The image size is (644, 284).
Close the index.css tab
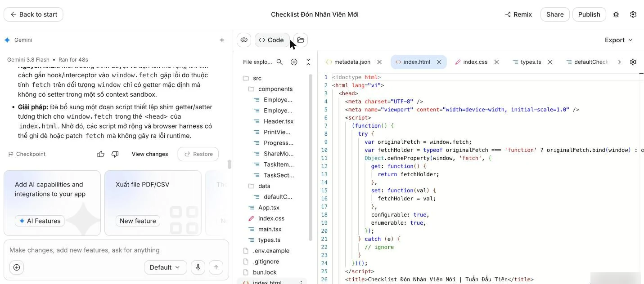[x=496, y=62]
